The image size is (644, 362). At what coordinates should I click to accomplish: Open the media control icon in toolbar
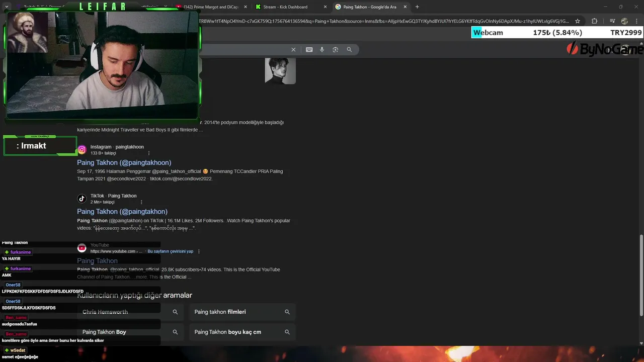click(x=612, y=21)
